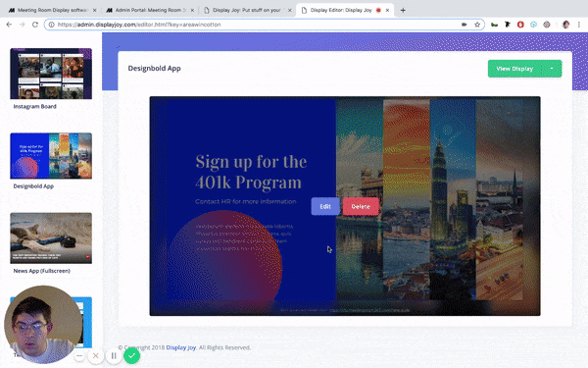The width and height of the screenshot is (588, 368).
Task: Click the View Display button
Action: pyautogui.click(x=514, y=69)
